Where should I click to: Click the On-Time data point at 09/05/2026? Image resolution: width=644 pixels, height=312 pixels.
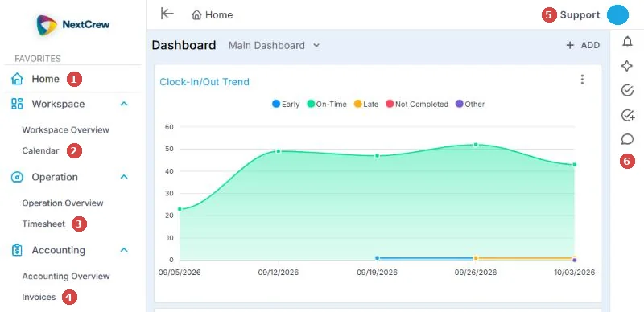pyautogui.click(x=180, y=209)
